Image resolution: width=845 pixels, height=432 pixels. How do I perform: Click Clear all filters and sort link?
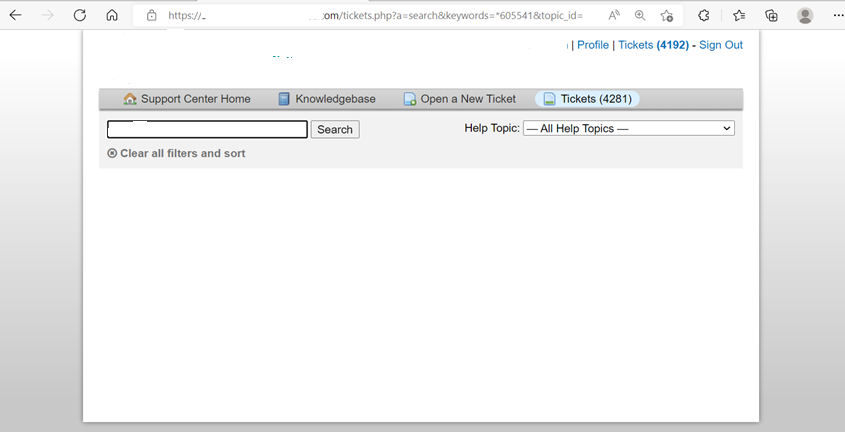point(177,154)
